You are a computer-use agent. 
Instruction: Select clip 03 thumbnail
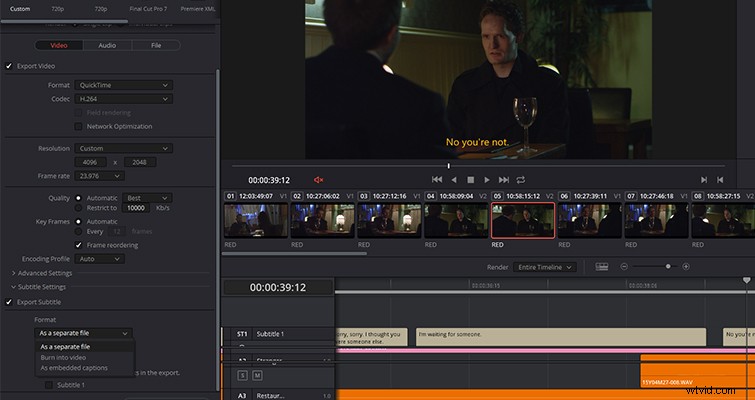389,220
